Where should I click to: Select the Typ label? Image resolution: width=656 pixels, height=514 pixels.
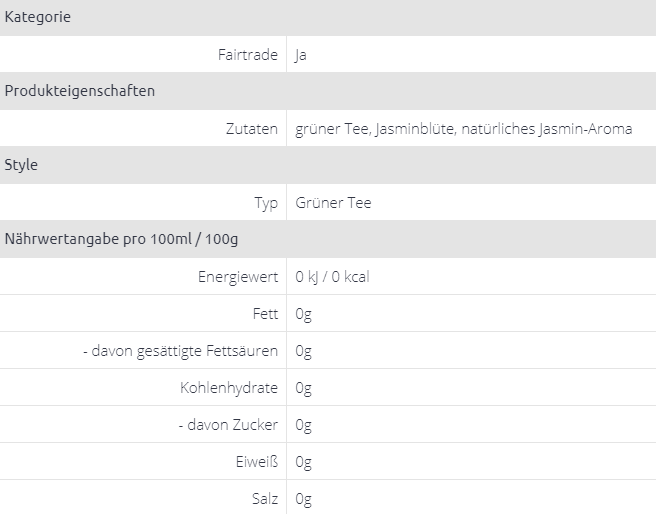(x=266, y=203)
